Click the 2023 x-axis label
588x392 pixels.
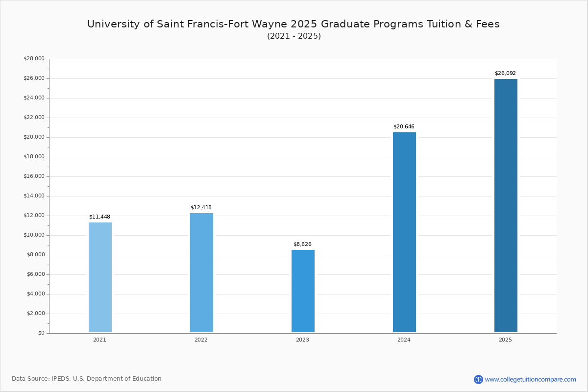pyautogui.click(x=302, y=340)
